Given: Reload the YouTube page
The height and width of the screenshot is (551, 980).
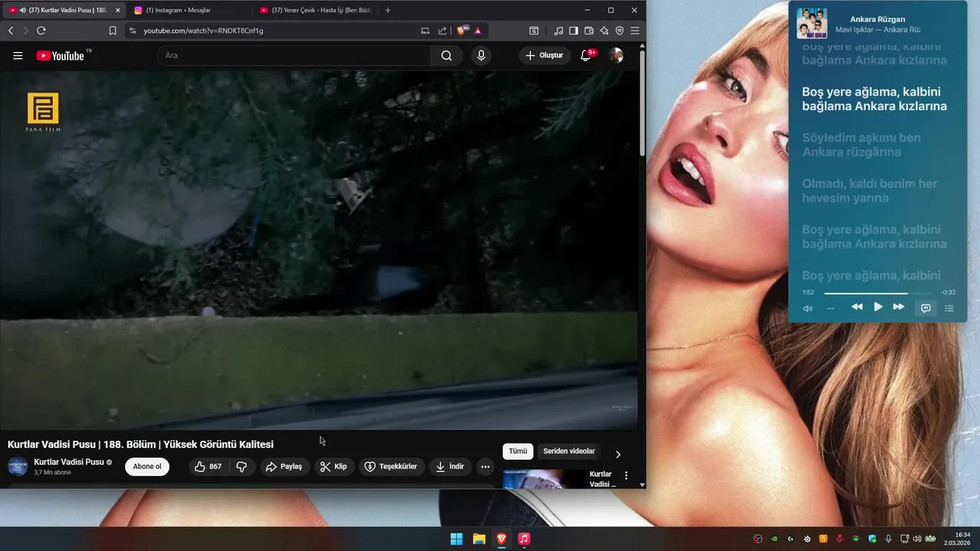Looking at the screenshot, I should [x=41, y=31].
